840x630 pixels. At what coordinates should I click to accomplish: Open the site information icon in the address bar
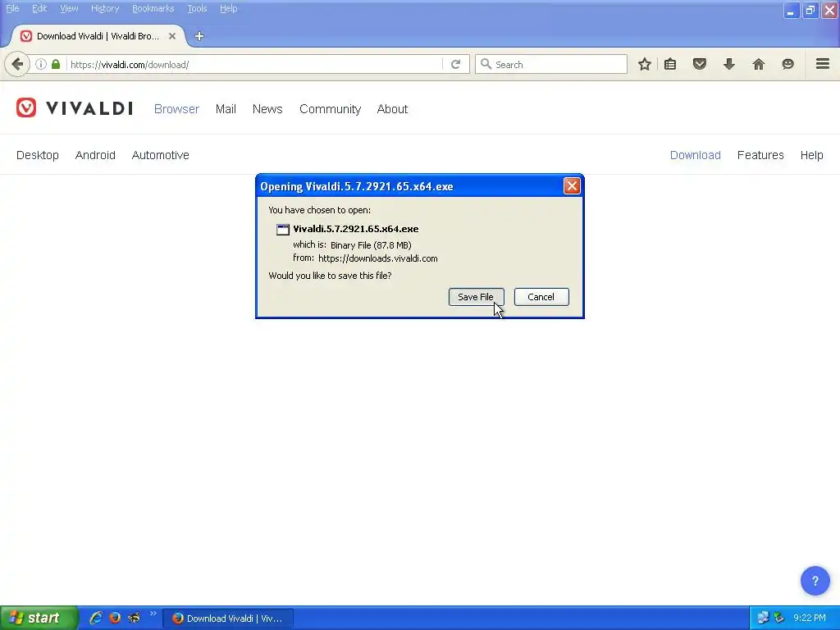click(x=41, y=64)
